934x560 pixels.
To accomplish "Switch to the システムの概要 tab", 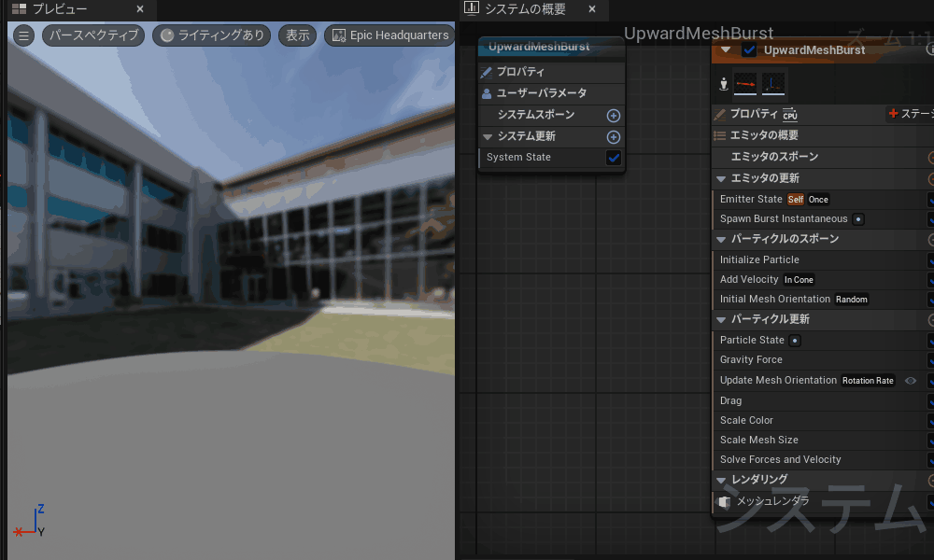I will click(x=524, y=9).
